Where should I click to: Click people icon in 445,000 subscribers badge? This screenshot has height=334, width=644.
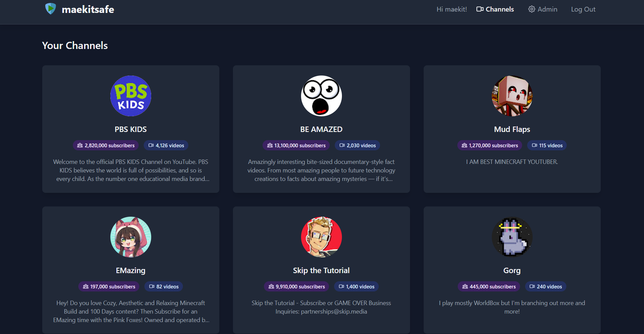point(465,286)
